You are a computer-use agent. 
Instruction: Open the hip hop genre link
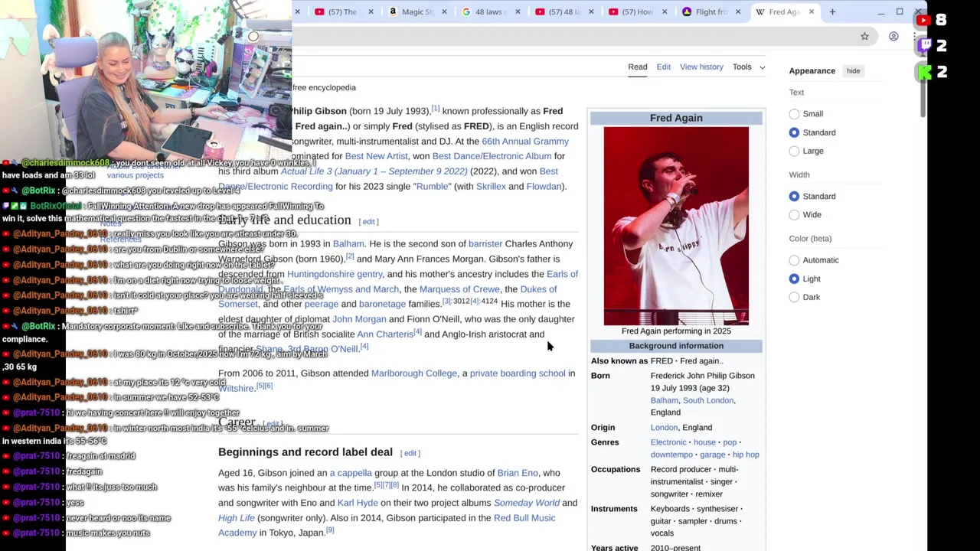[746, 455]
